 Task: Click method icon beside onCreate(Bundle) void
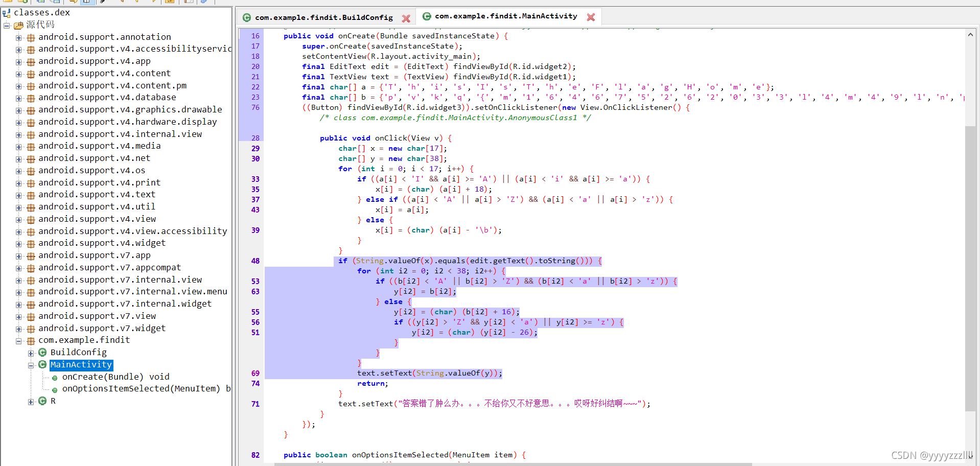coord(55,378)
